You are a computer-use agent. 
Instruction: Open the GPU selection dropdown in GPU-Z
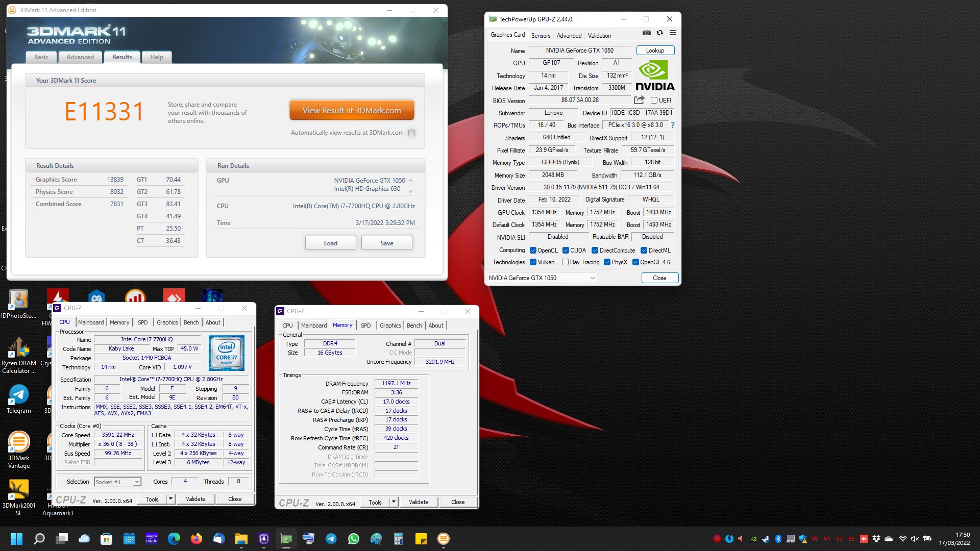tap(542, 278)
